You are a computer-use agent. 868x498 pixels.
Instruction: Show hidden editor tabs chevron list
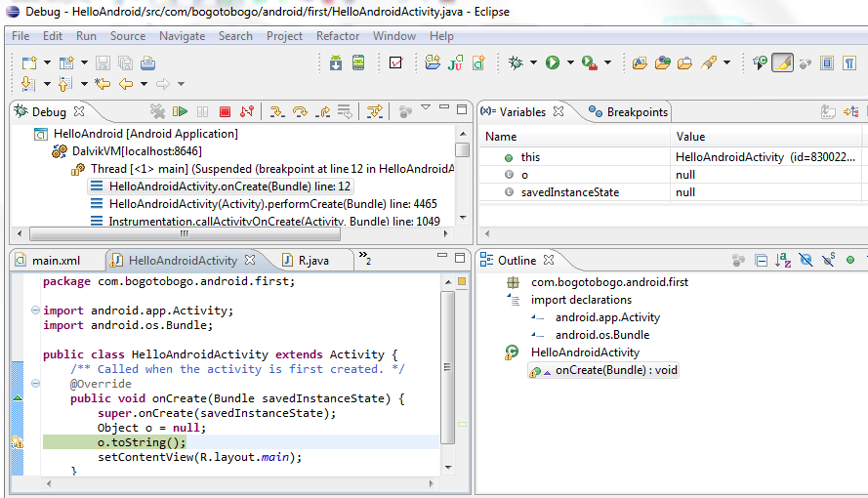tap(365, 258)
